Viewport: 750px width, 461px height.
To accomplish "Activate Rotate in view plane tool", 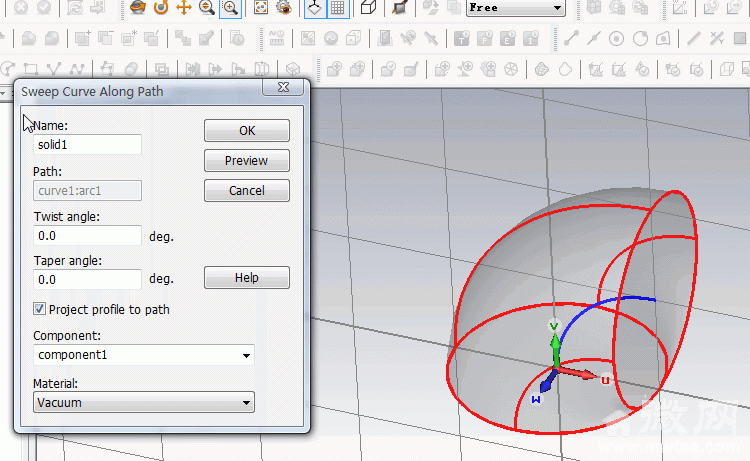I will tap(161, 7).
